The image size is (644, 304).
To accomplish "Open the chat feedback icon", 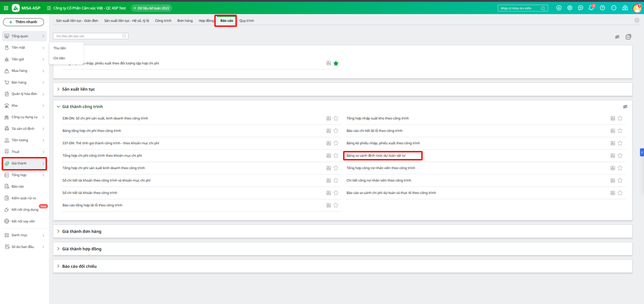I will click(x=580, y=8).
